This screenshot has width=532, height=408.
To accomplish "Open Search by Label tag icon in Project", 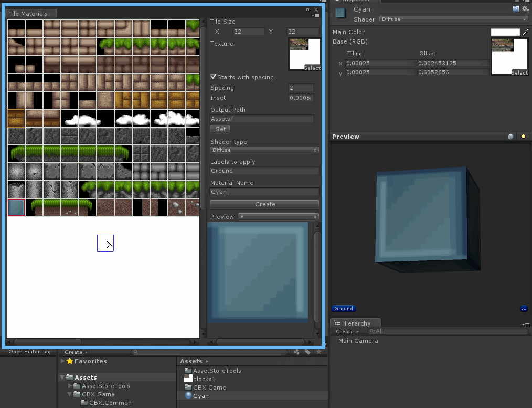I will (x=307, y=352).
